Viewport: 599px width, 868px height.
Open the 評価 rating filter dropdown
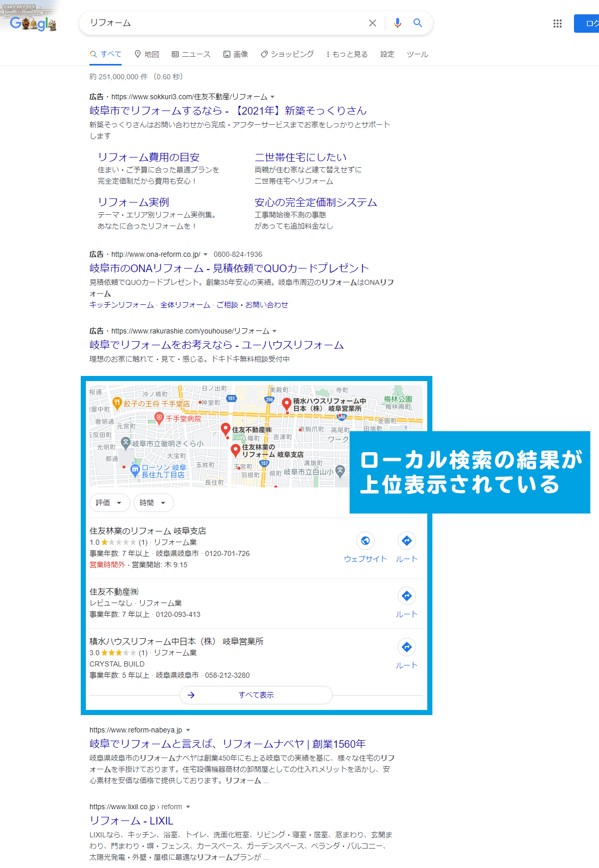(x=109, y=503)
